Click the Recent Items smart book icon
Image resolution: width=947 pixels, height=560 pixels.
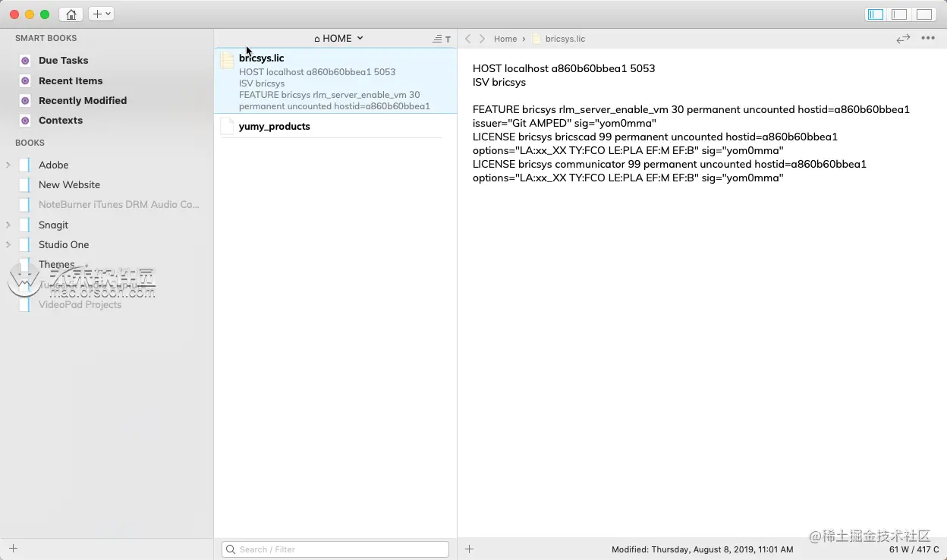pyautogui.click(x=25, y=80)
